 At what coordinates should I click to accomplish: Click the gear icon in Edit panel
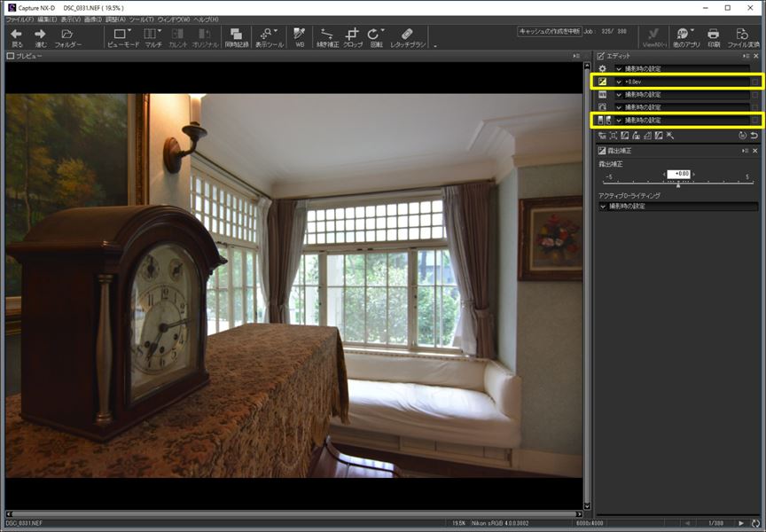tap(602, 69)
